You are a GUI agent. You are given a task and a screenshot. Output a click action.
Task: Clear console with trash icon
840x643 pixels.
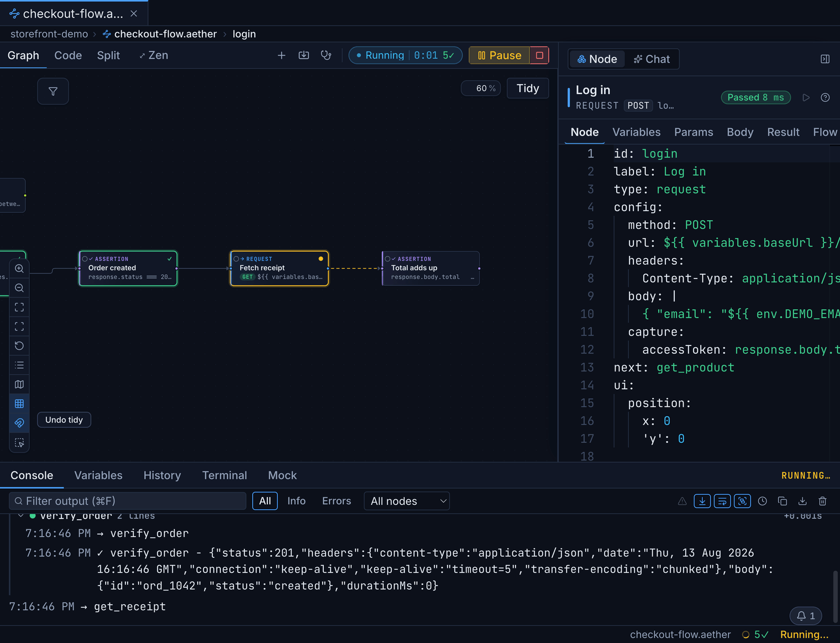coord(822,501)
